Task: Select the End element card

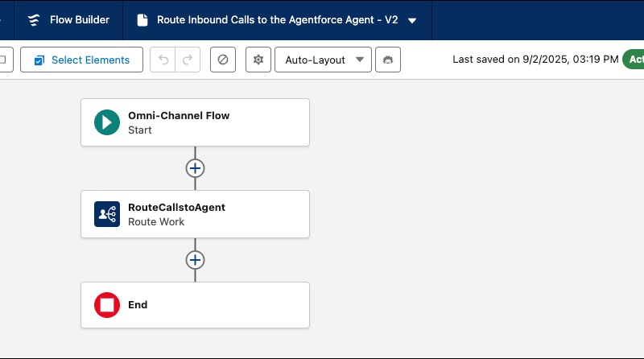Action: [x=195, y=305]
